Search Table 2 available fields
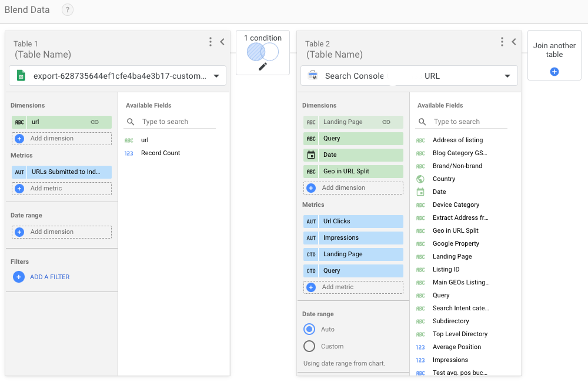The height and width of the screenshot is (382, 588). point(461,122)
